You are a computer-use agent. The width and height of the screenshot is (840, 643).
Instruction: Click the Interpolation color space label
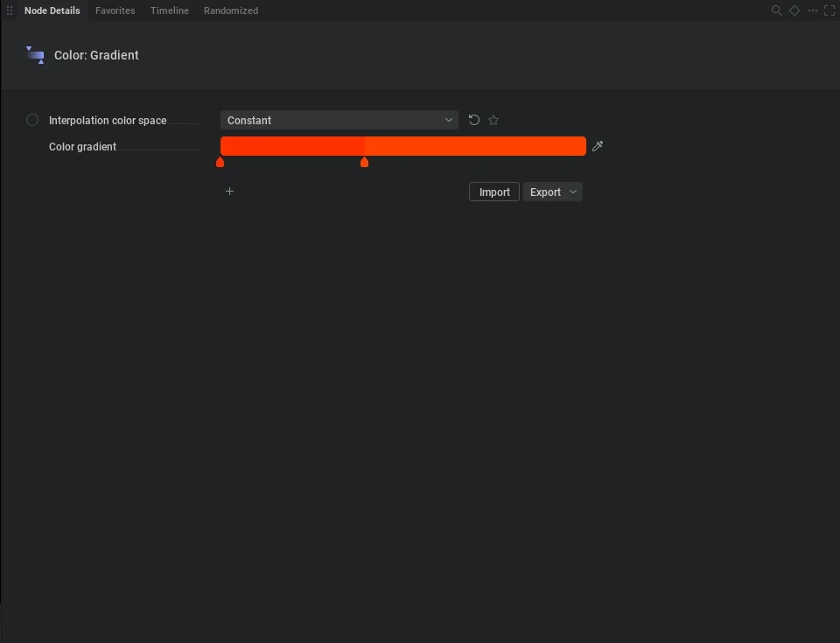(108, 121)
